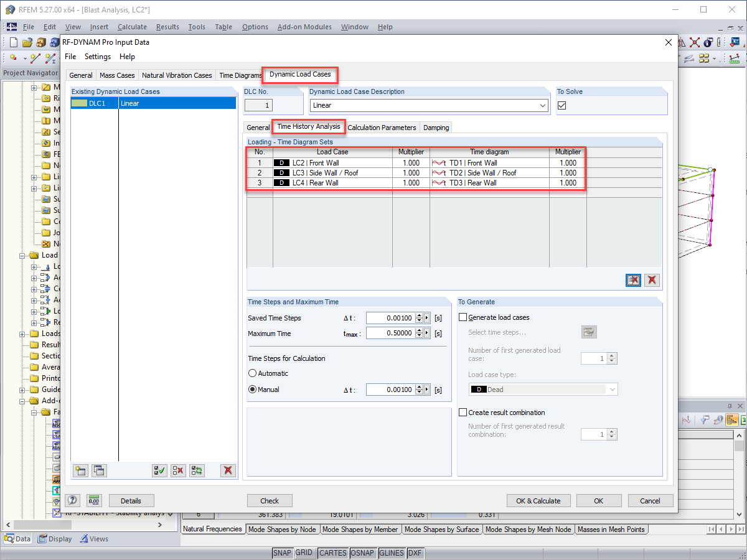Delete all rows in time diagram sets
Viewport: 747px width, 560px height.
click(652, 280)
